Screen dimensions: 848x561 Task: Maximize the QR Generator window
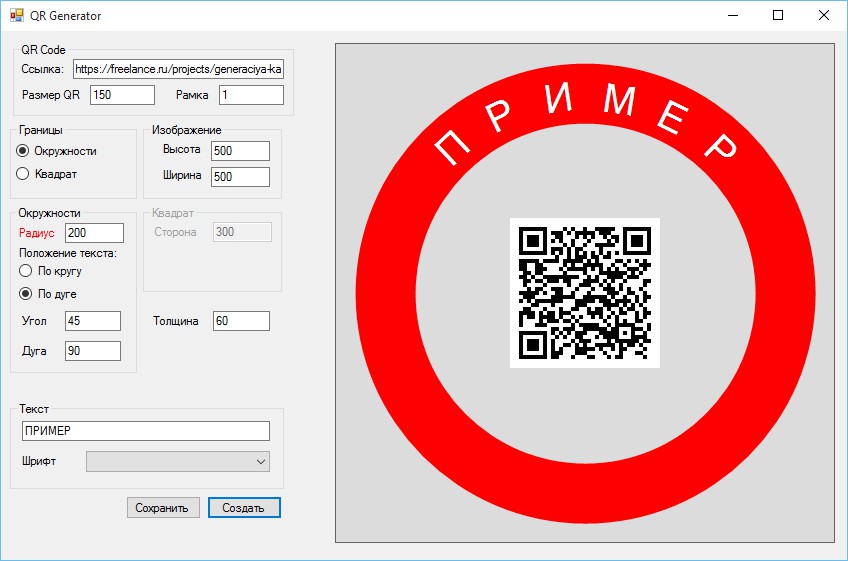(778, 15)
